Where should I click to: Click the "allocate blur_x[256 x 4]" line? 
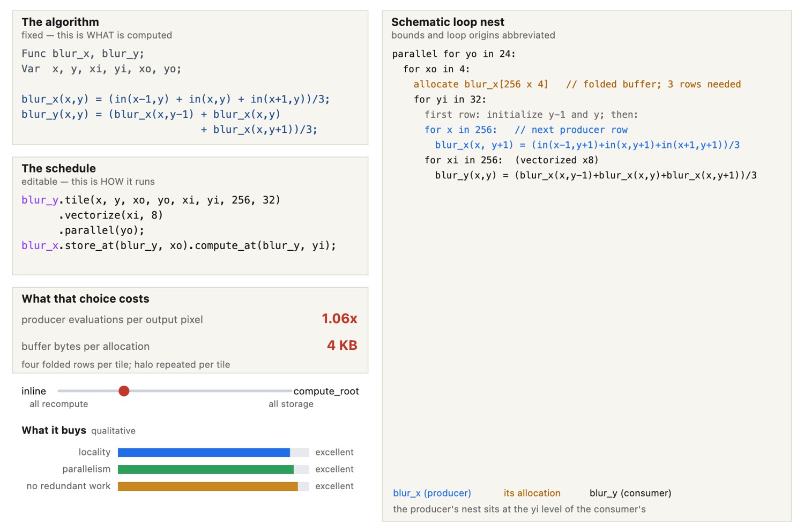pos(577,84)
